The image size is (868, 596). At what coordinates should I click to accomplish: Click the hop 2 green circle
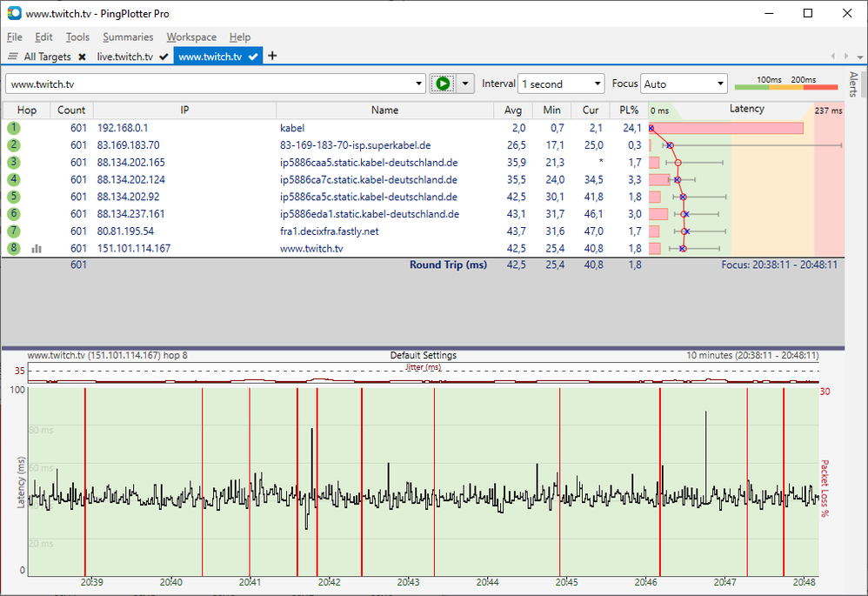click(x=14, y=145)
